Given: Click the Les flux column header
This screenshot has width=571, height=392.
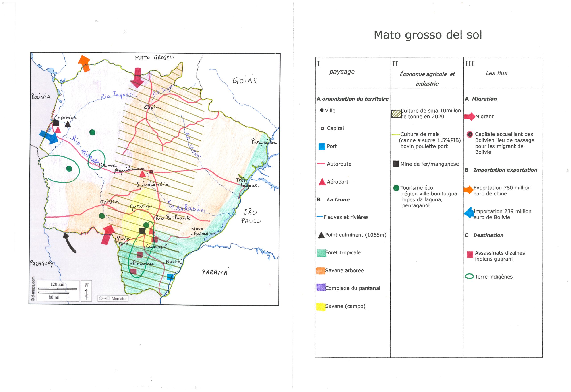Looking at the screenshot, I should tap(496, 73).
